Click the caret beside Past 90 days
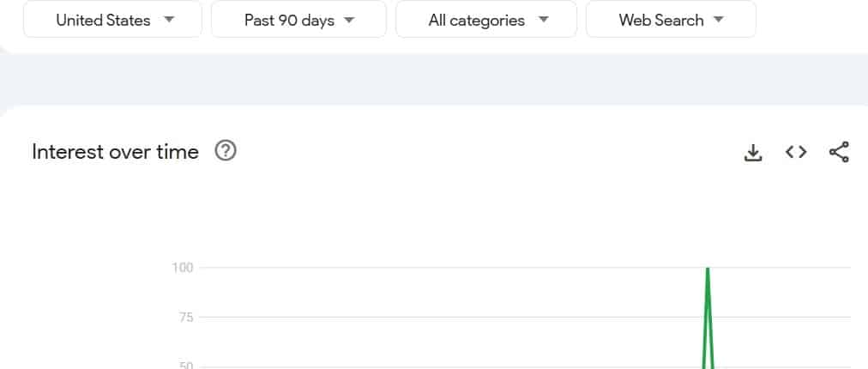The width and height of the screenshot is (868, 369). pyautogui.click(x=349, y=20)
